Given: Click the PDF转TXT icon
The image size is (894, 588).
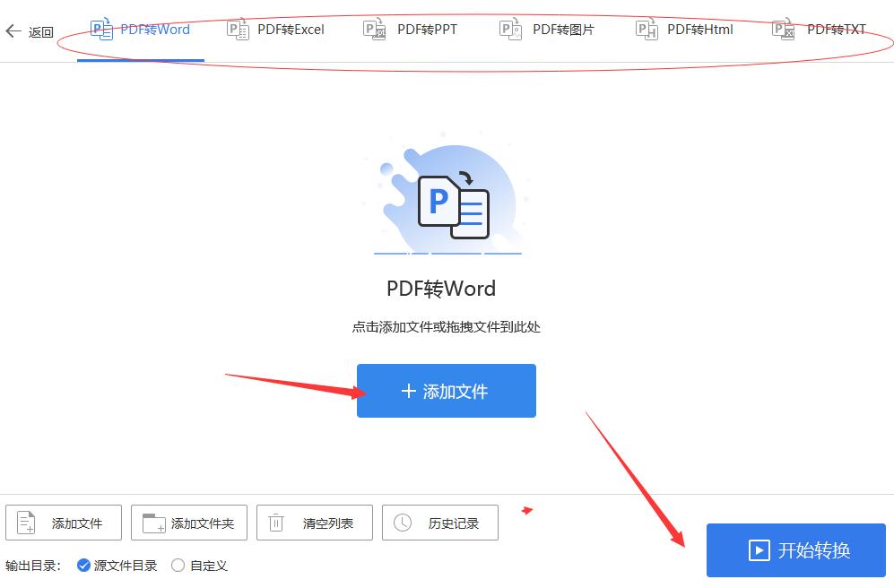Looking at the screenshot, I should [x=782, y=28].
